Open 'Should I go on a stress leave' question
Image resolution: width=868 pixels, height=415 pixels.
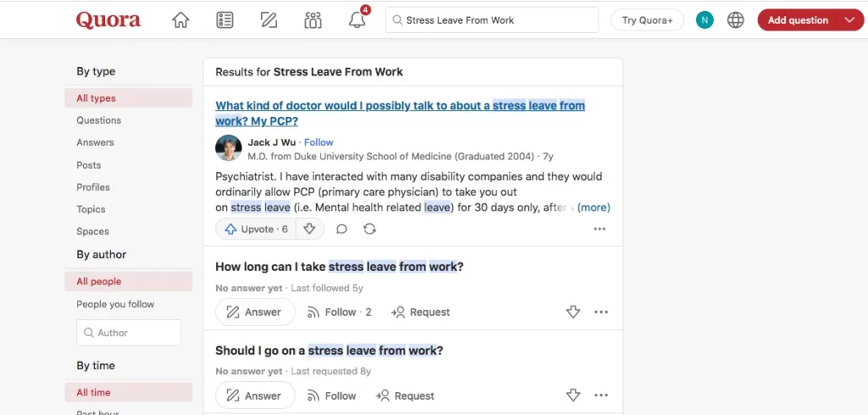point(330,351)
